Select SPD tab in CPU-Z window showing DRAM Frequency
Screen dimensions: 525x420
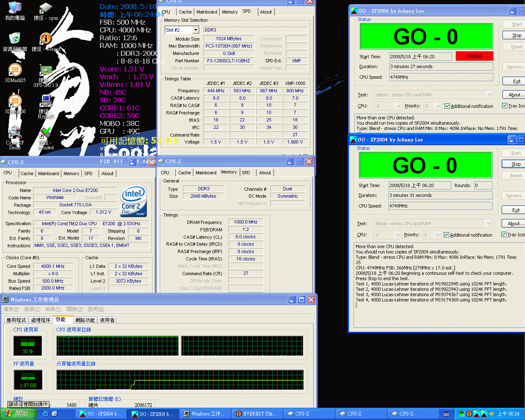246,173
